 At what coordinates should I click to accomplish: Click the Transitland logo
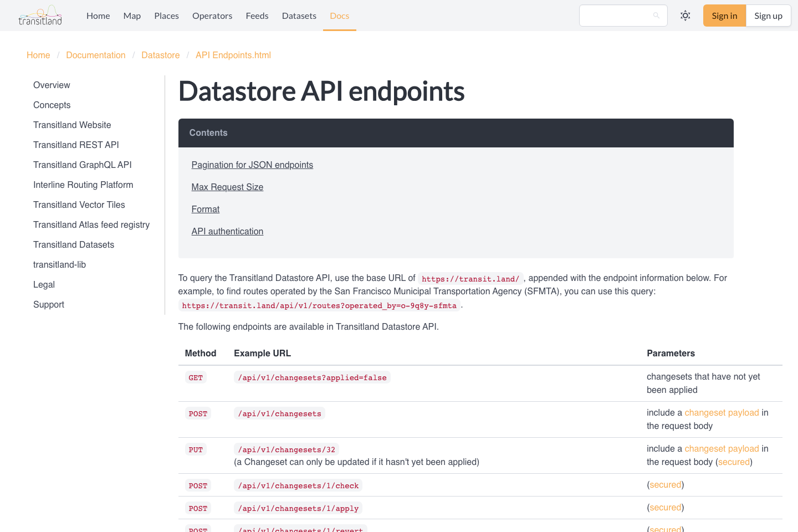pos(40,16)
